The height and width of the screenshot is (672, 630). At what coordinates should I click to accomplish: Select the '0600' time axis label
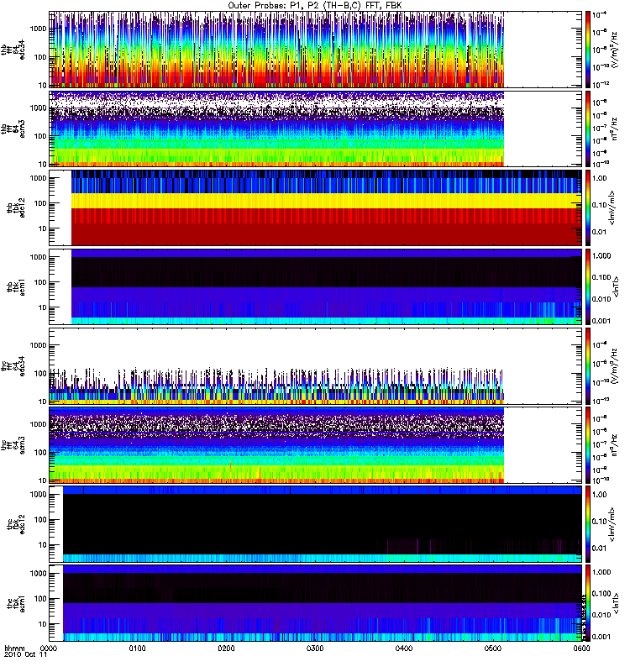pyautogui.click(x=581, y=648)
